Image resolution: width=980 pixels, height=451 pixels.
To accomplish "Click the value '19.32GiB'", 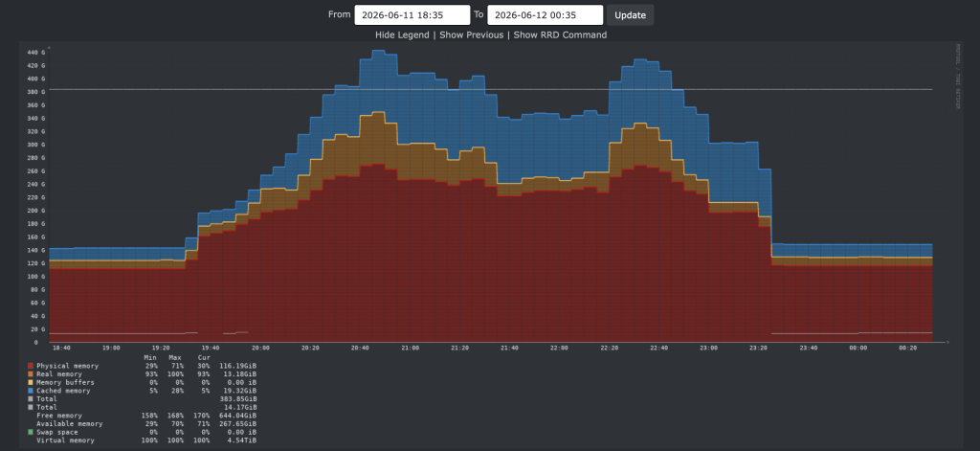I will click(239, 391).
